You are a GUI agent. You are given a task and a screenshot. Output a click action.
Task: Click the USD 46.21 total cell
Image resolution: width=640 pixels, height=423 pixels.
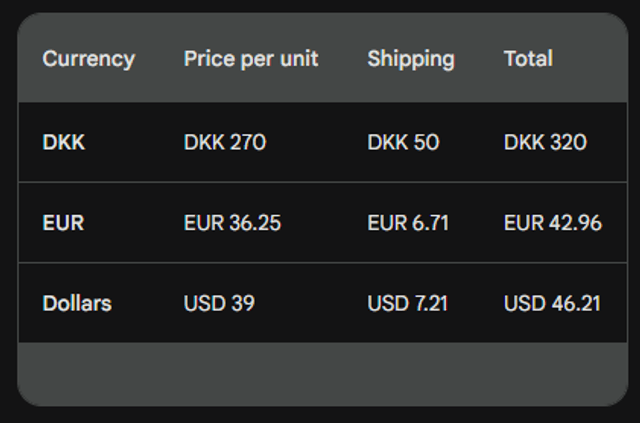553,303
